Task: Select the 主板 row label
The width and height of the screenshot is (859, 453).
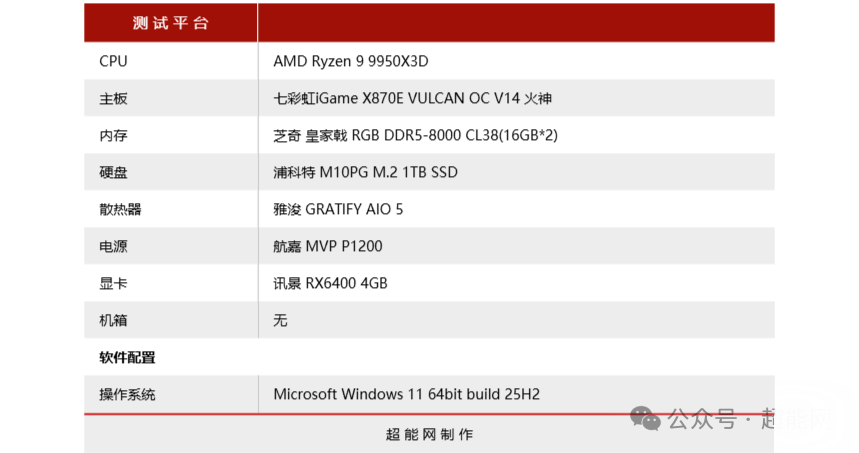Action: [x=113, y=98]
